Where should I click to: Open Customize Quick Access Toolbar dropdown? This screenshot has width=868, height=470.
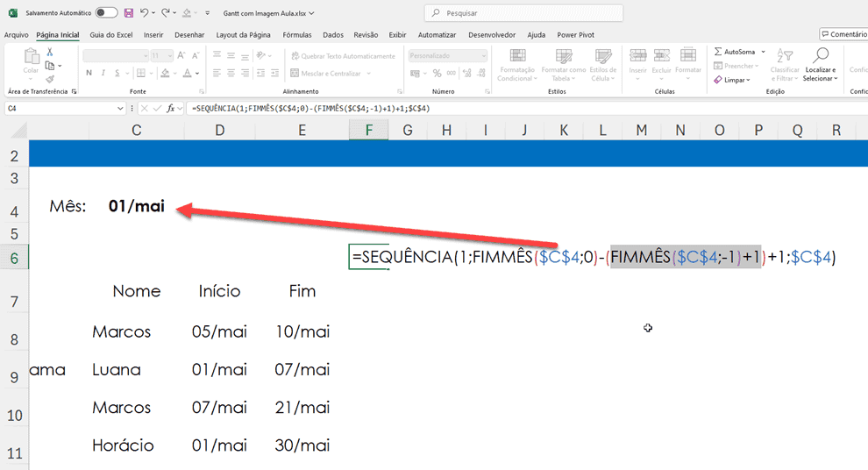208,13
